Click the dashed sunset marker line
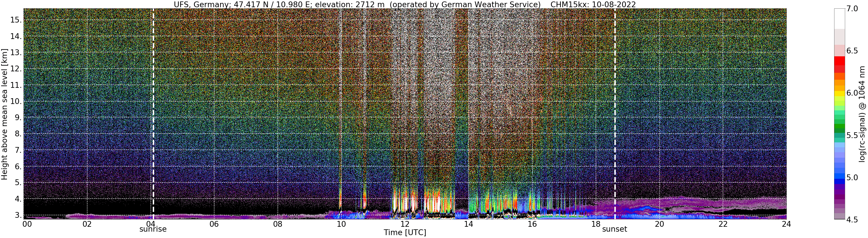 tap(615, 114)
